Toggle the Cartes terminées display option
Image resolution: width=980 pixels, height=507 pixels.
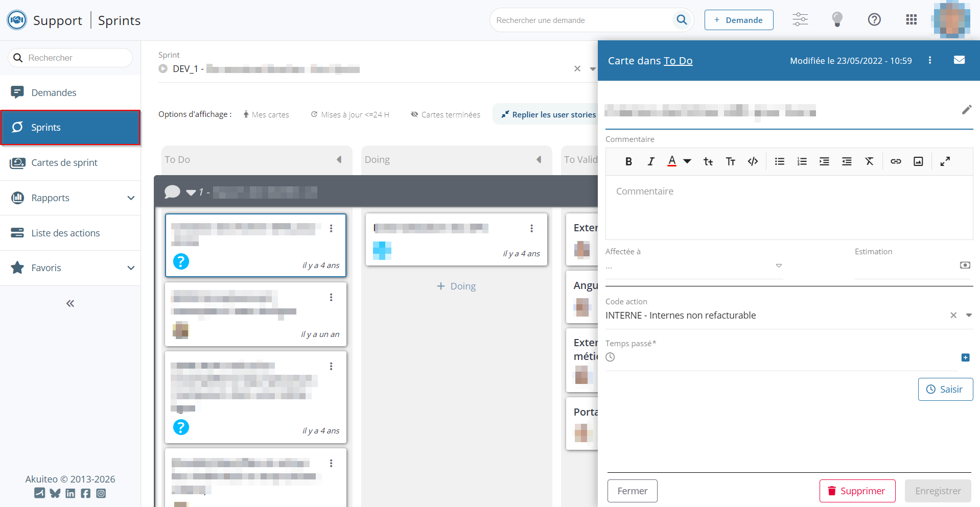(446, 115)
